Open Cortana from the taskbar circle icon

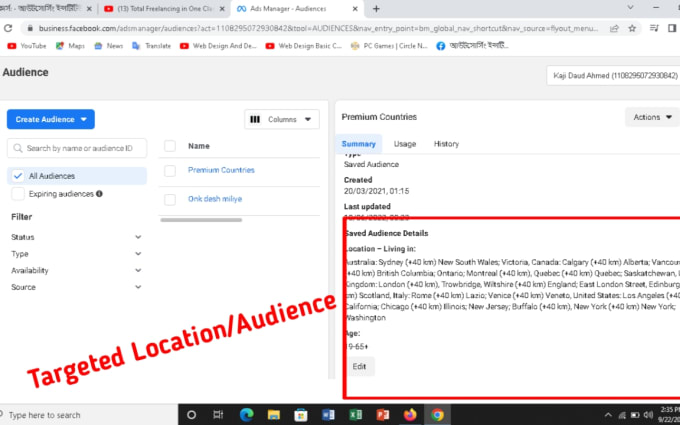pos(191,415)
